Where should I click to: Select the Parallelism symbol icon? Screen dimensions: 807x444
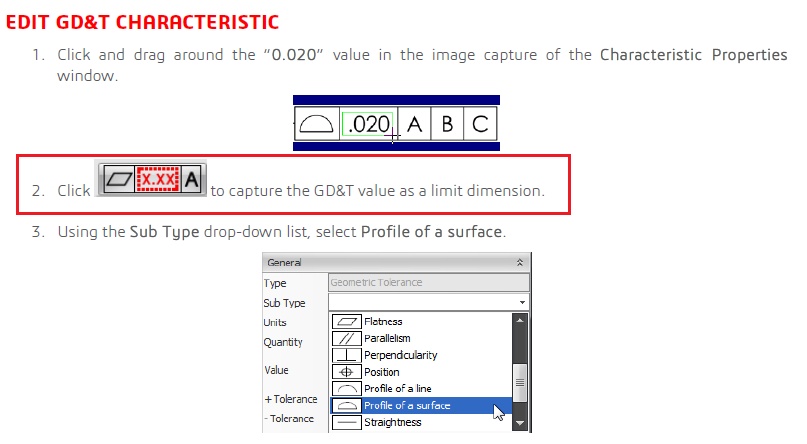point(346,339)
